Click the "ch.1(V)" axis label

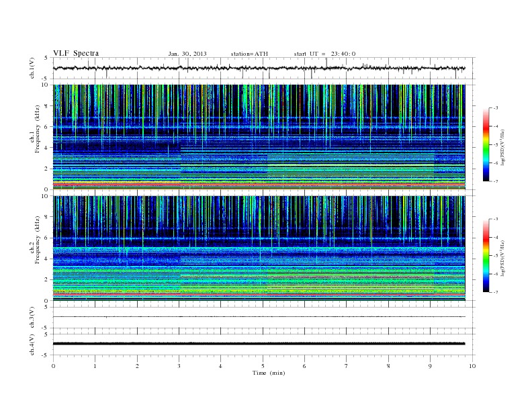(32, 68)
